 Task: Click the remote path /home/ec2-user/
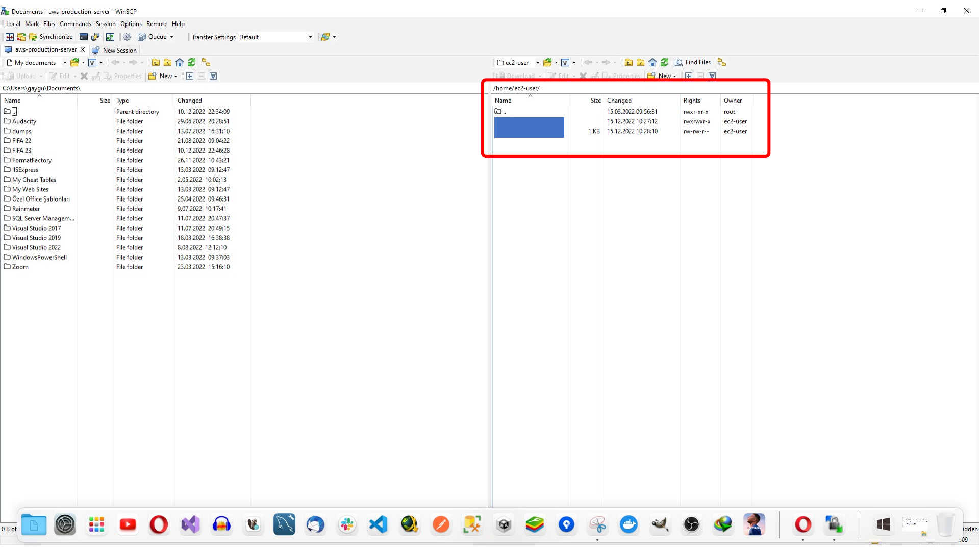[516, 88]
